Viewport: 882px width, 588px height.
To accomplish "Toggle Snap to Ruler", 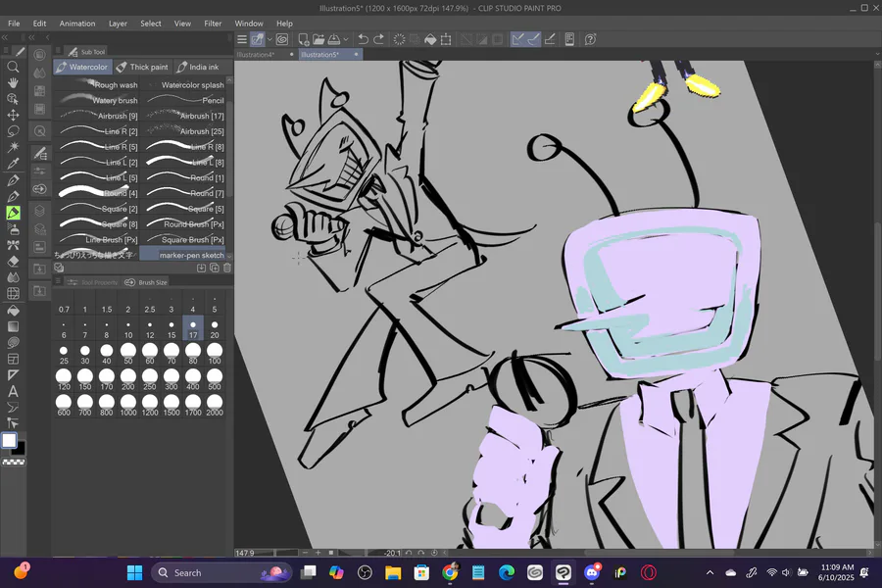I will pos(517,39).
